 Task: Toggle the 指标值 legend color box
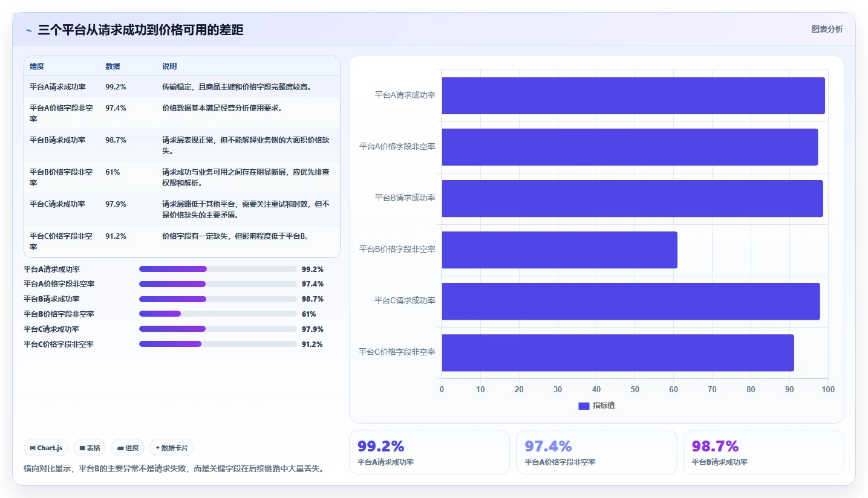(584, 406)
